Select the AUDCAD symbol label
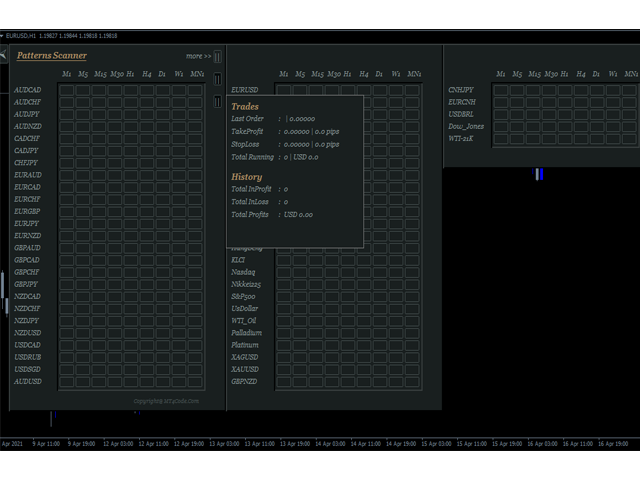Viewport: 640px width, 480px height. (27, 90)
